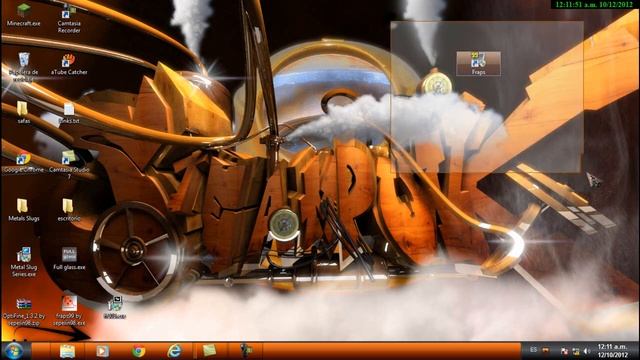Select the Full glass.exe icon
The height and width of the screenshot is (360, 640).
[x=69, y=259]
